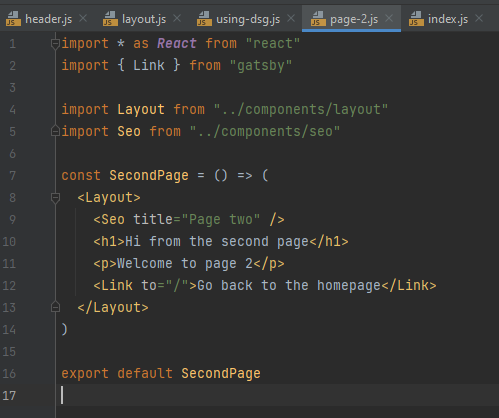Viewport: 499px width, 418px height.
Task: Click the opening <Layout> tag on line 8
Action: coord(109,198)
